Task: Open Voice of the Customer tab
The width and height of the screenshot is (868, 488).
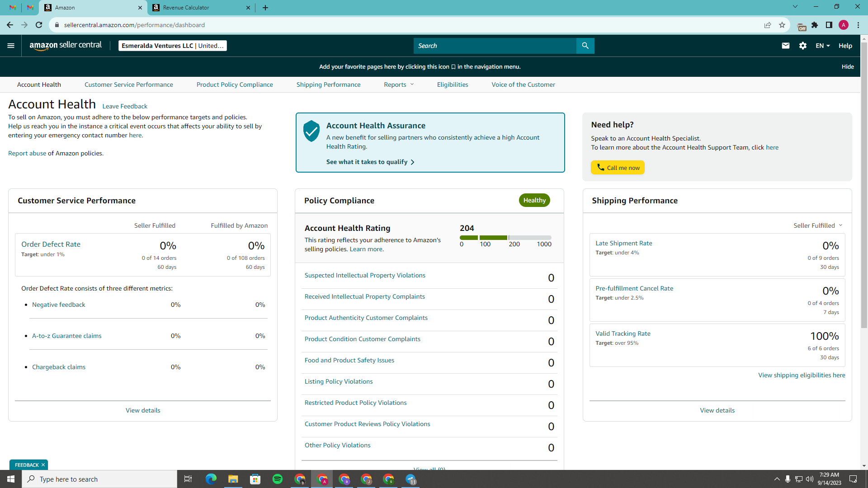Action: coord(524,84)
